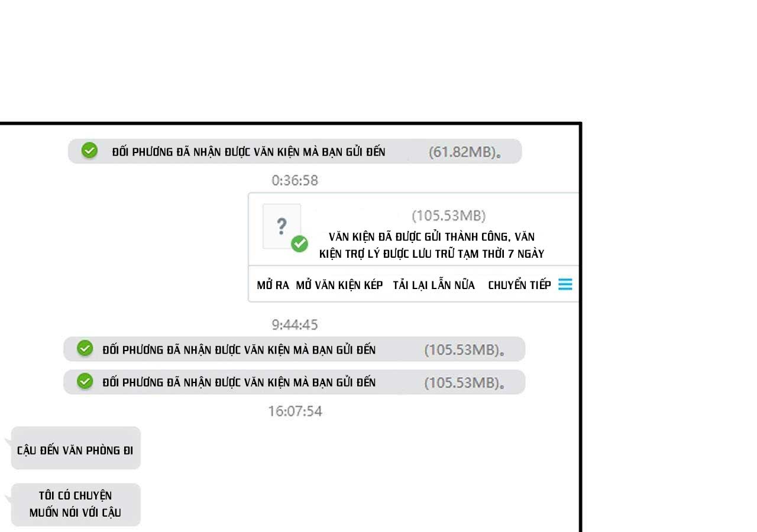Click the file sent successfully status text
Screen dimensions: 757x532
pos(432,245)
